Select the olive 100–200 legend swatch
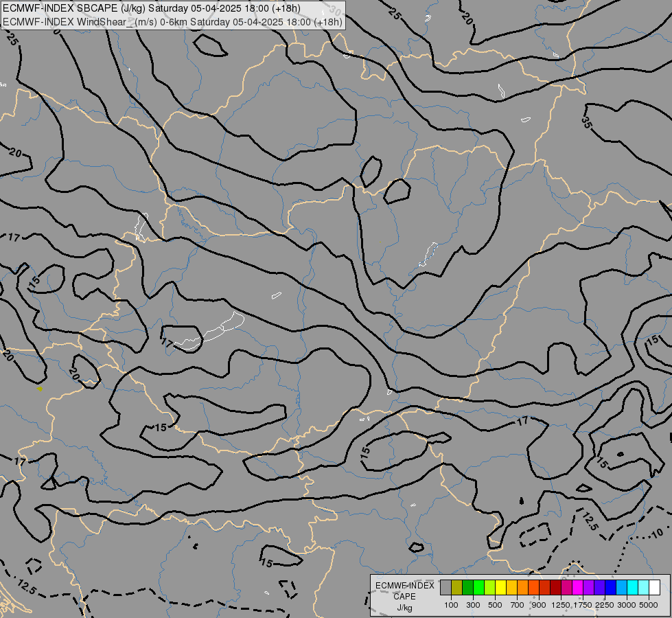This screenshot has width=672, height=618. (456, 587)
